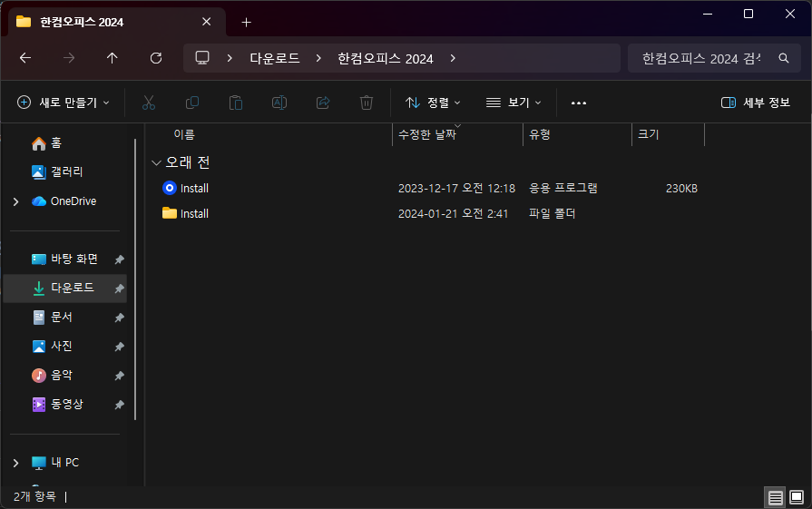The image size is (812, 509).
Task: Switch to large thumbnails view icon
Action: coord(797,497)
